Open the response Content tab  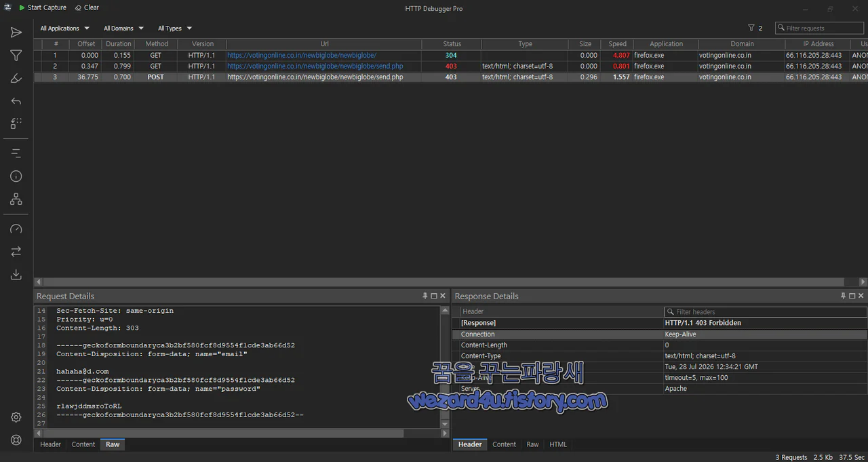504,444
